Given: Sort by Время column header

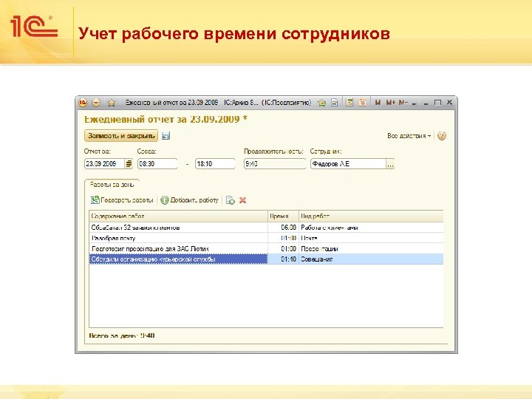Looking at the screenshot, I should click(283, 216).
